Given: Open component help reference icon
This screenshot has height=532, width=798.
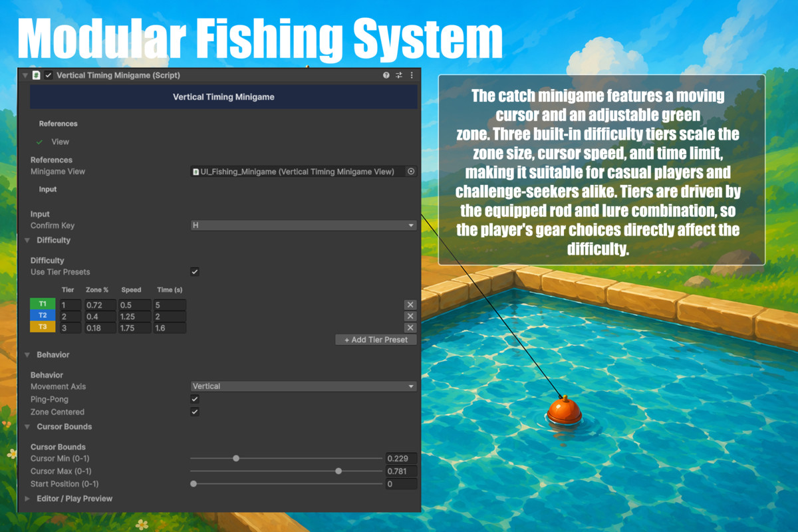Looking at the screenshot, I should pyautogui.click(x=386, y=76).
